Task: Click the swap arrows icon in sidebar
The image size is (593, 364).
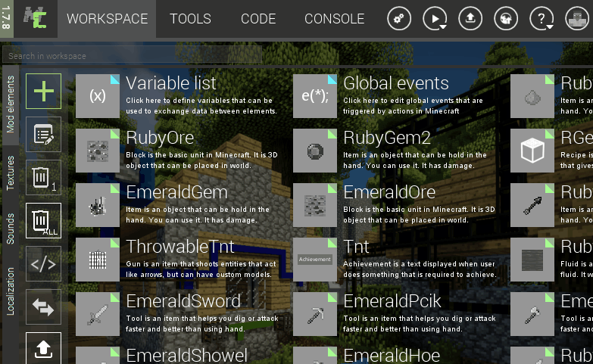Action: (x=43, y=307)
